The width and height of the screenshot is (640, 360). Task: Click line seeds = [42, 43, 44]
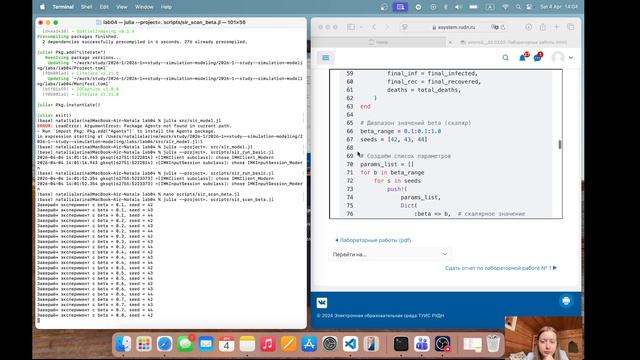[x=393, y=139]
